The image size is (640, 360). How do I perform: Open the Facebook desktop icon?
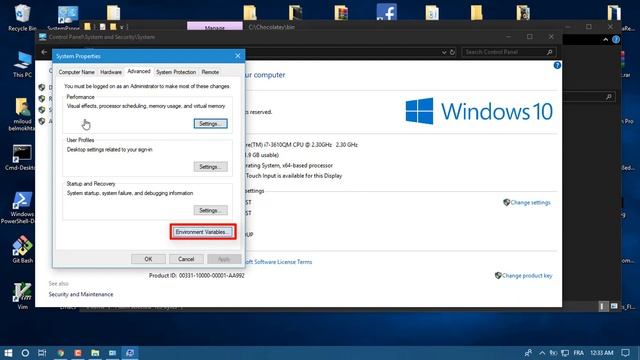coord(386,11)
